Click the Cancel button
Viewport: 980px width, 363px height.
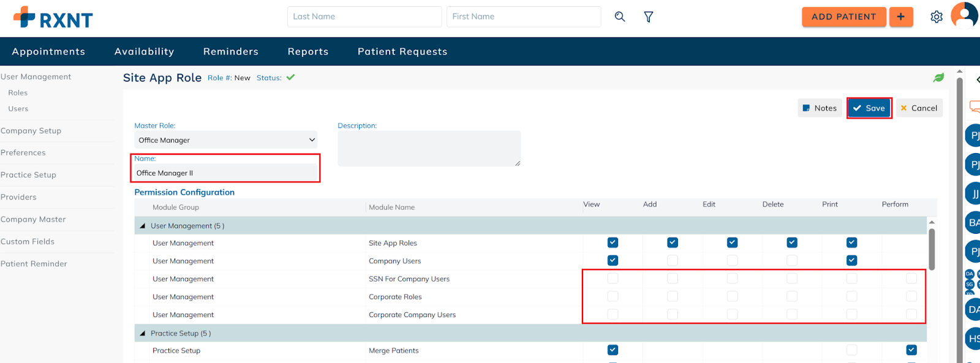919,108
